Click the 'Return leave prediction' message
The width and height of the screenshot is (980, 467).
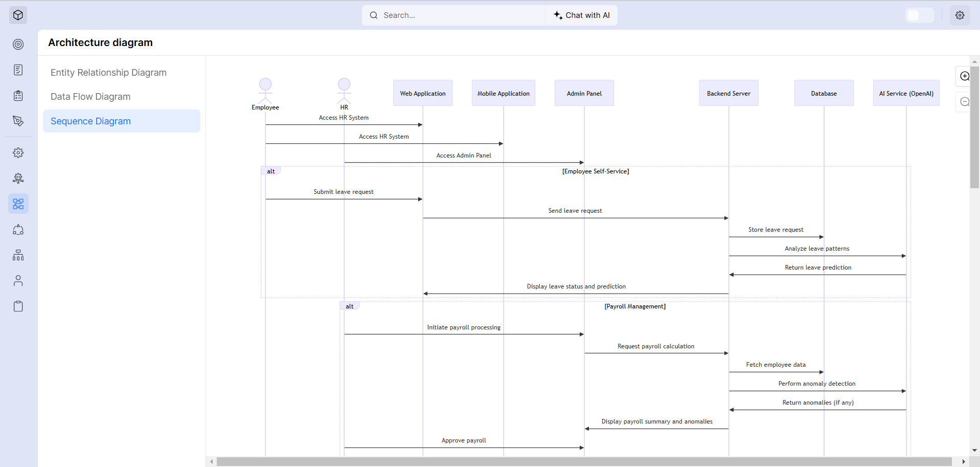818,268
